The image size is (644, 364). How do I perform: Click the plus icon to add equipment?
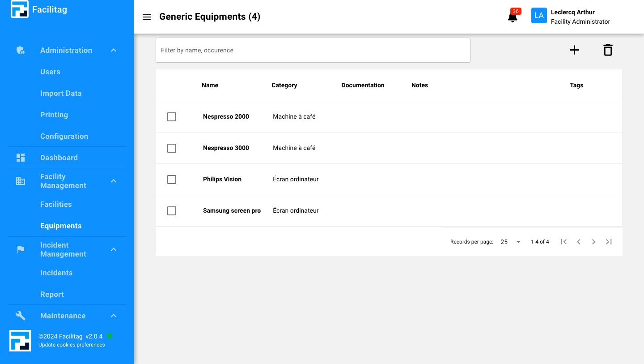574,50
